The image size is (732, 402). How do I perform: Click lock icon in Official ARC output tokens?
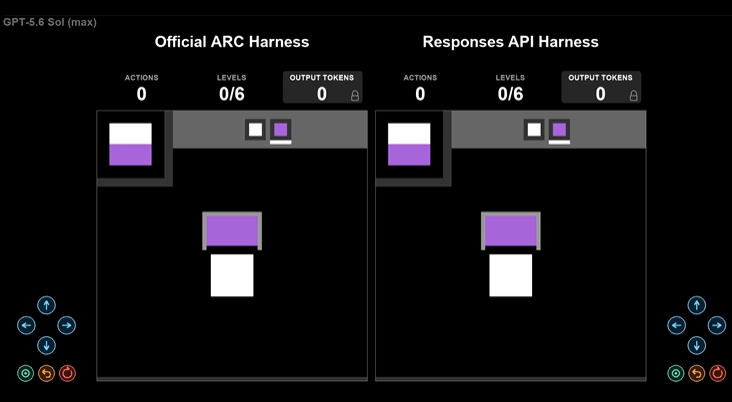pos(355,96)
